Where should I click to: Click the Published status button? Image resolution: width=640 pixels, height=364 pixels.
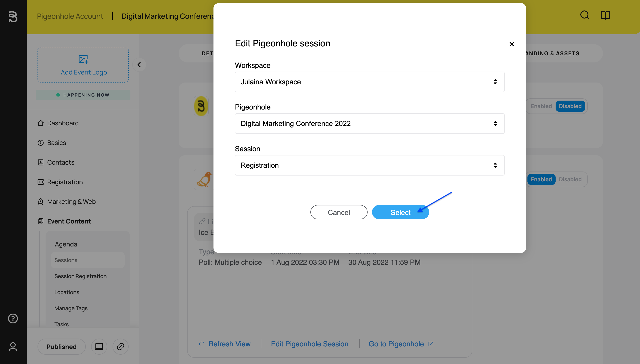tap(62, 347)
